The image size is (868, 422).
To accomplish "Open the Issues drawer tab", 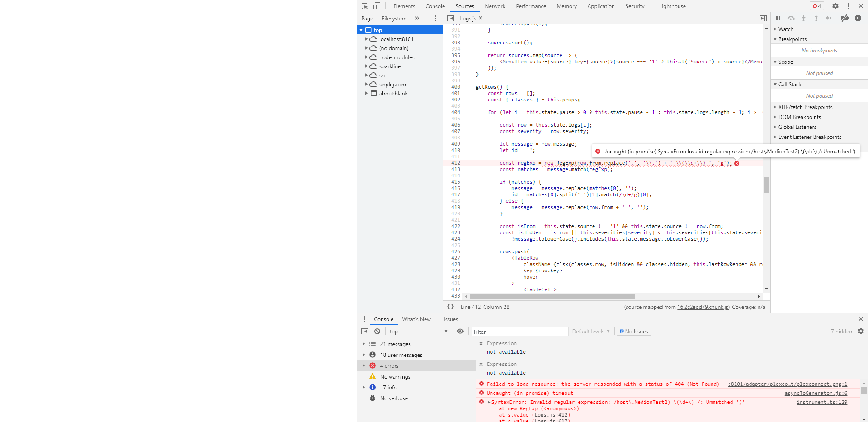I will click(x=451, y=319).
